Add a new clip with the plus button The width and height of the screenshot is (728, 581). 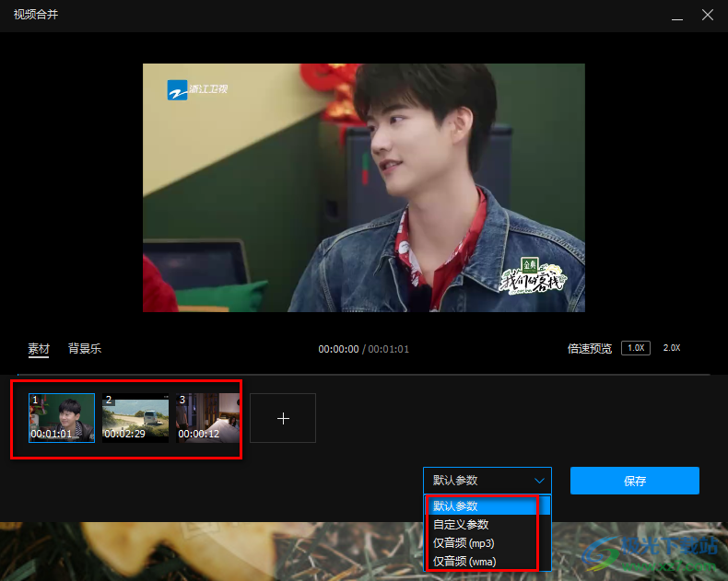click(283, 418)
